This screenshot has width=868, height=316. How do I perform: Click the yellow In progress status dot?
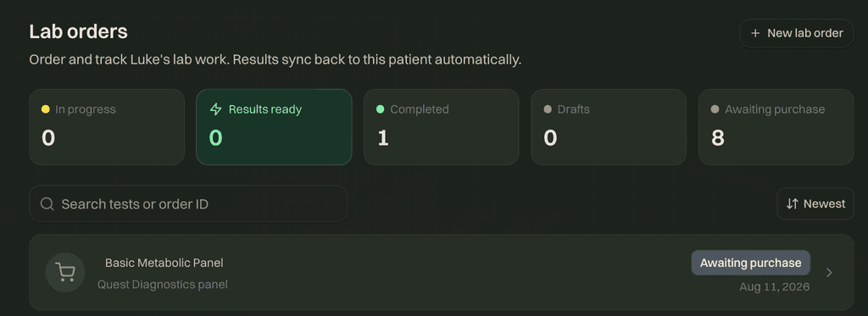coord(46,109)
